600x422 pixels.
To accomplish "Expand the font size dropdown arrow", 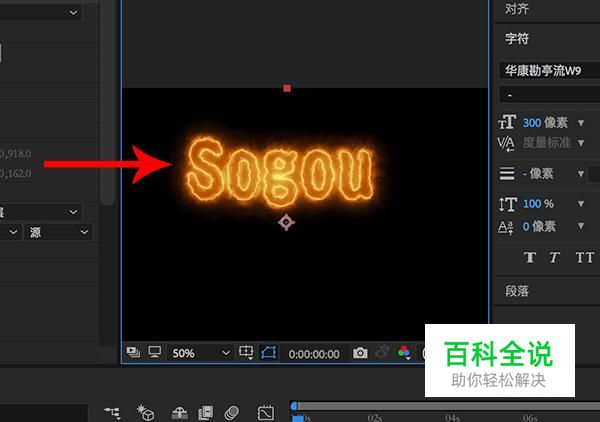I will click(581, 123).
